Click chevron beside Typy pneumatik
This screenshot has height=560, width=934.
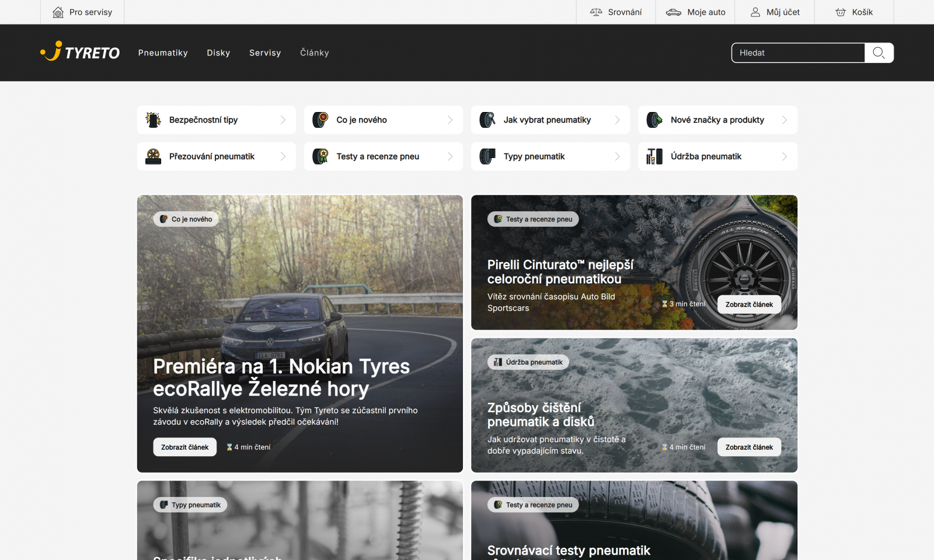coord(618,156)
